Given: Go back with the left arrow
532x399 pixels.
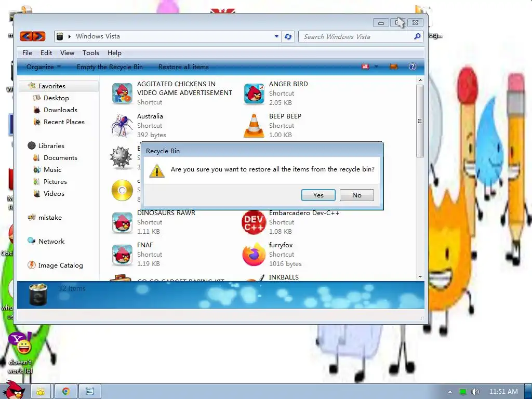Looking at the screenshot, I should 26,36.
